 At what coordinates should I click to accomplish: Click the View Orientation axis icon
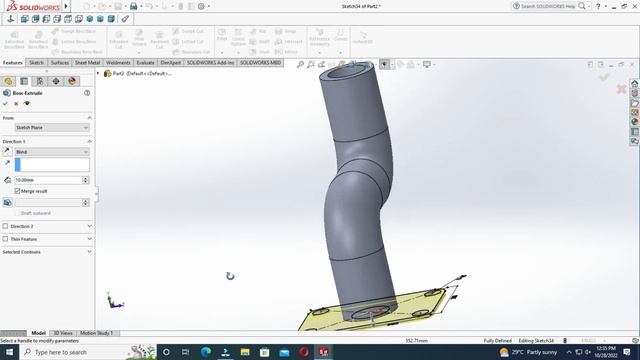pos(11,19)
